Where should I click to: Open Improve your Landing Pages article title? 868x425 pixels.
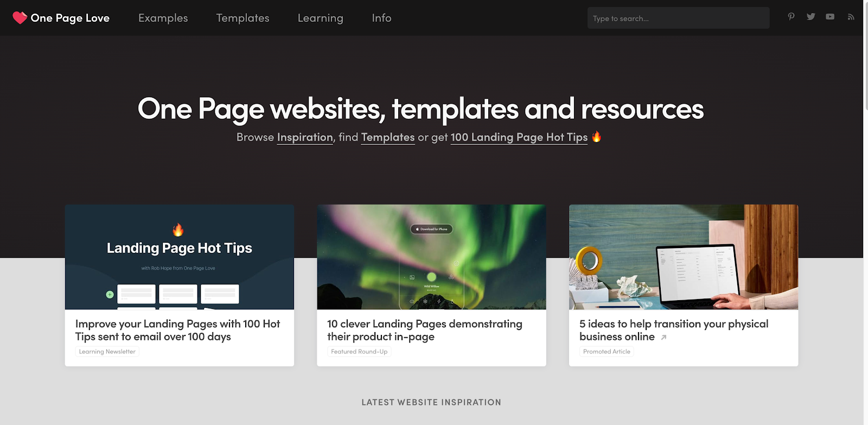(178, 330)
